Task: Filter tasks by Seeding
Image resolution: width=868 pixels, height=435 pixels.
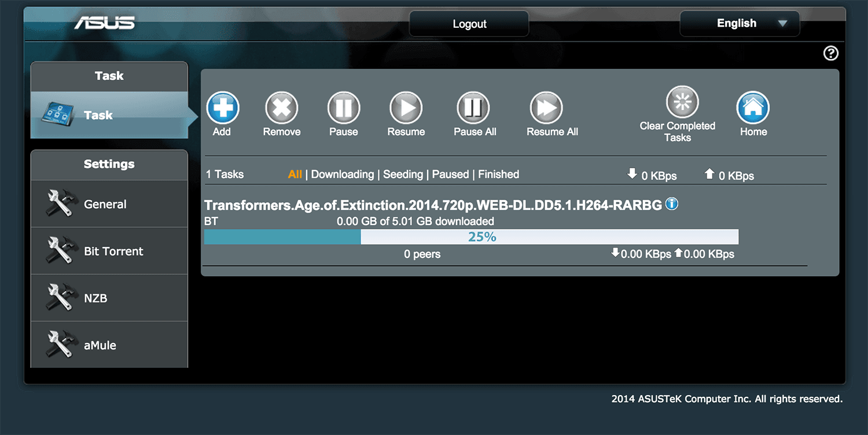Action: click(403, 175)
